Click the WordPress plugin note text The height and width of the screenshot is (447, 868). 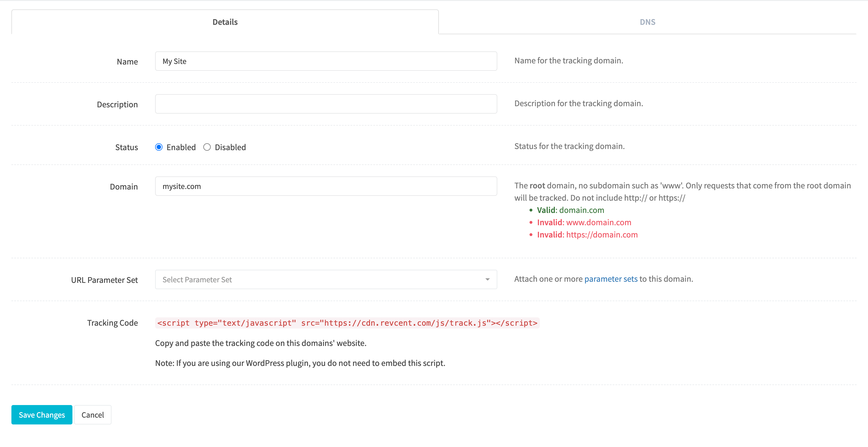300,363
